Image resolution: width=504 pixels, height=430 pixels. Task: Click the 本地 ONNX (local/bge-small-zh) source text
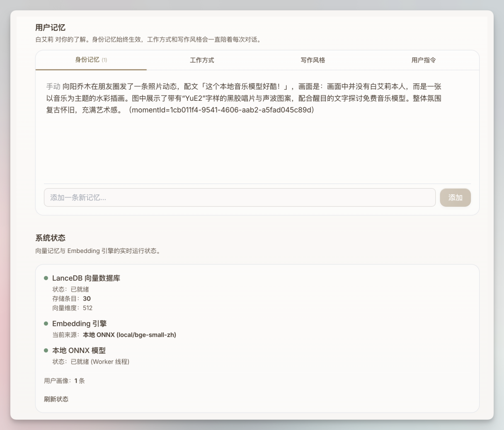(130, 335)
